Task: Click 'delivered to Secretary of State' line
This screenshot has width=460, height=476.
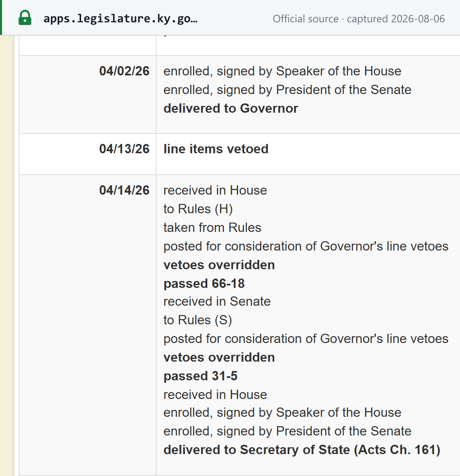Action: point(302,450)
